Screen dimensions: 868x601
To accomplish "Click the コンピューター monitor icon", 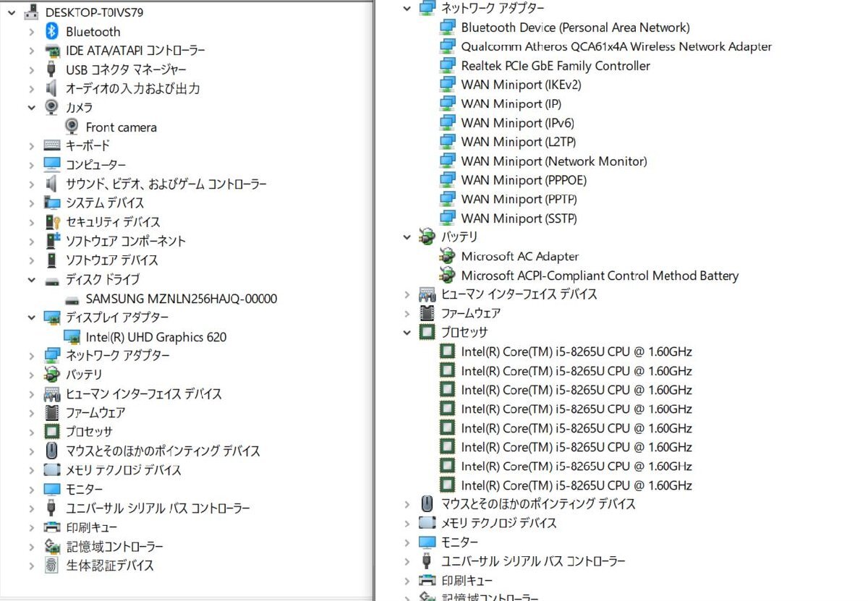I will pos(51,164).
